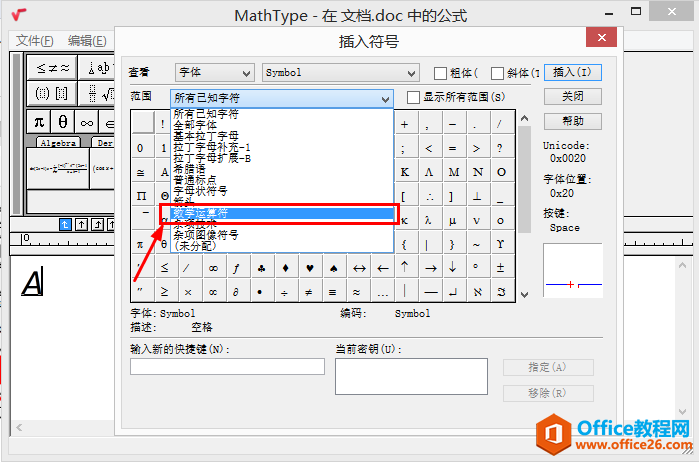Screen dimensions: 699x462
Task: Close the 插入符号 dialog with red X
Action: click(601, 37)
